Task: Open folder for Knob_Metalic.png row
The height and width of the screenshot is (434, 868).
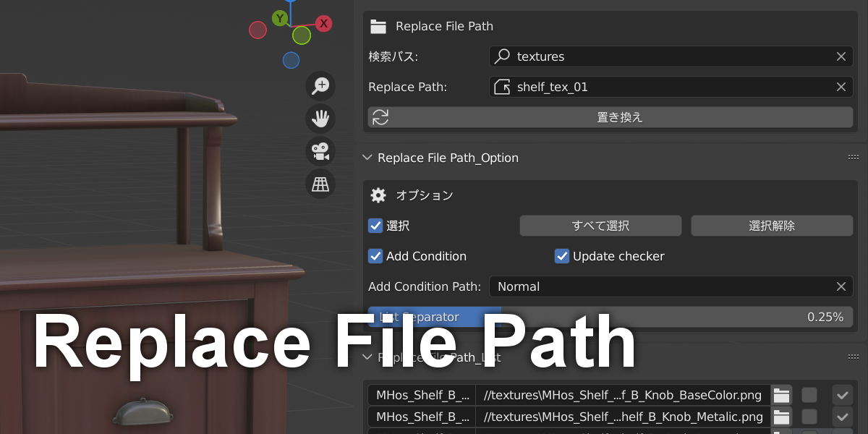Action: click(781, 417)
